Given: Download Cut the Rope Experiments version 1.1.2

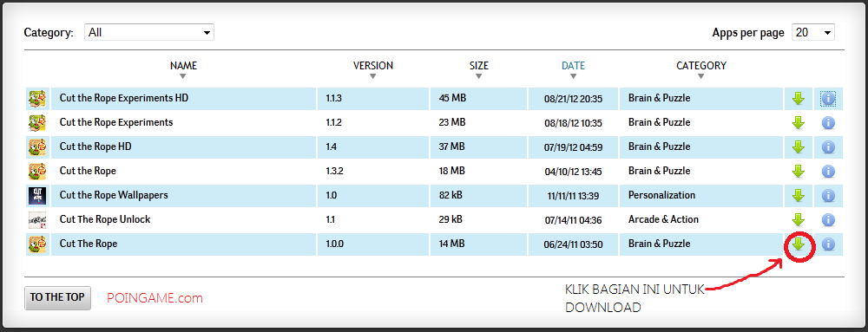Looking at the screenshot, I should pos(798,123).
